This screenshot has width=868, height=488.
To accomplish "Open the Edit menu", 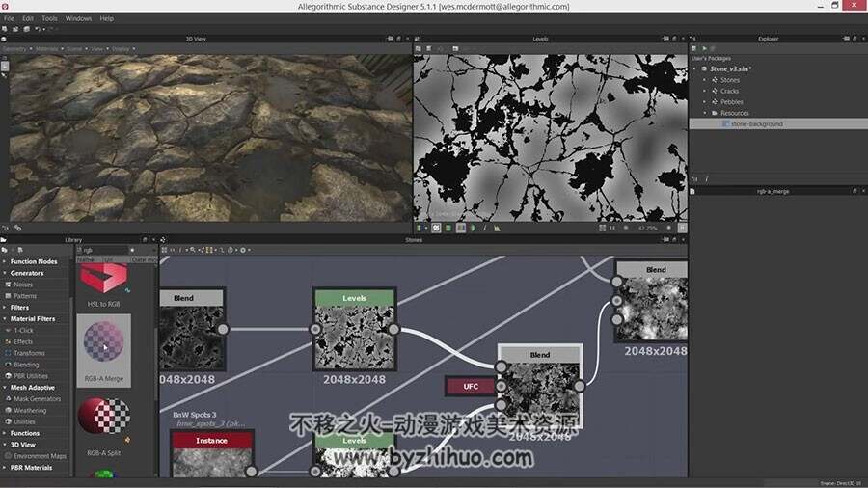I will pyautogui.click(x=28, y=18).
